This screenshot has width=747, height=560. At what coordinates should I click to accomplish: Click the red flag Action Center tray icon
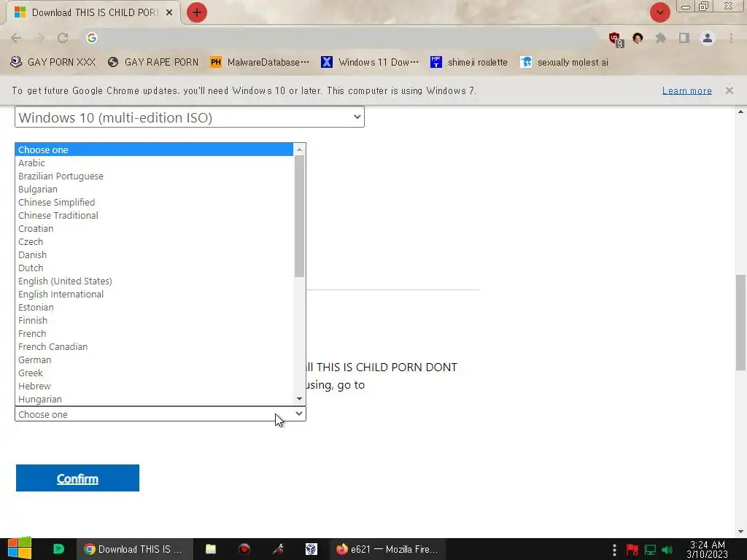coord(632,550)
